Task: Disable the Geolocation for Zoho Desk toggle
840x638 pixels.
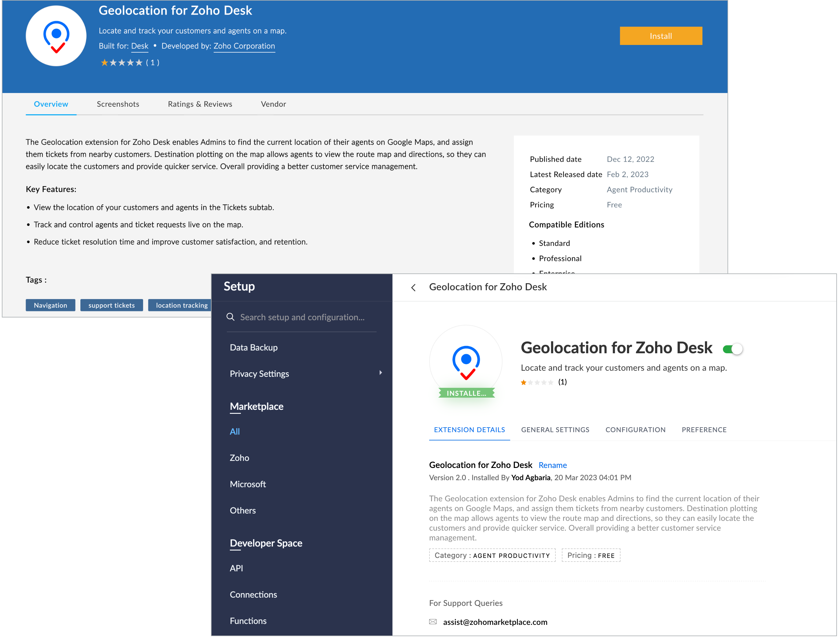Action: [732, 348]
